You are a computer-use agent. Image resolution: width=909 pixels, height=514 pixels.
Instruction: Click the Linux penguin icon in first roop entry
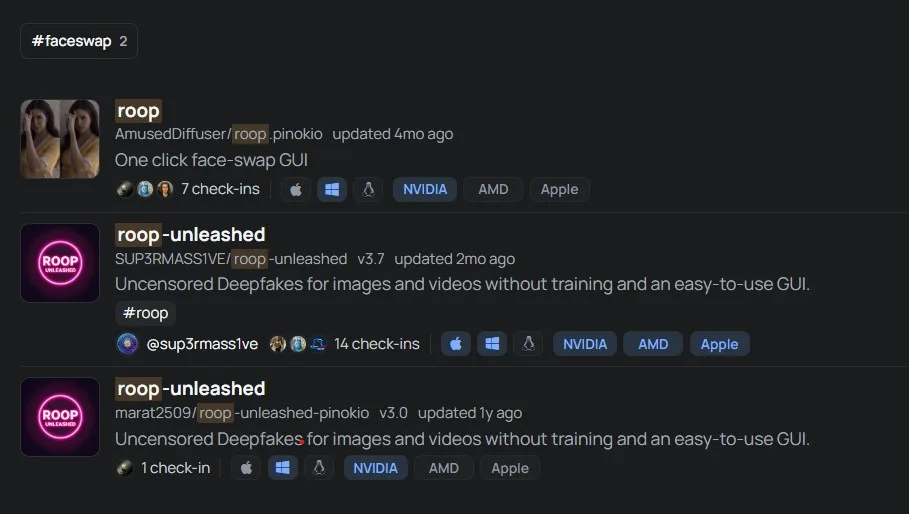pos(368,189)
